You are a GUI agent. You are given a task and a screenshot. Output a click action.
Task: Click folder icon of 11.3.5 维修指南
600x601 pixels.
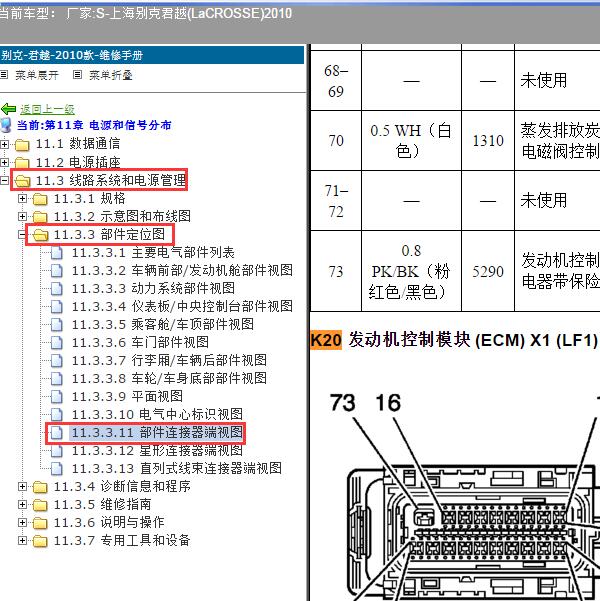(x=40, y=505)
